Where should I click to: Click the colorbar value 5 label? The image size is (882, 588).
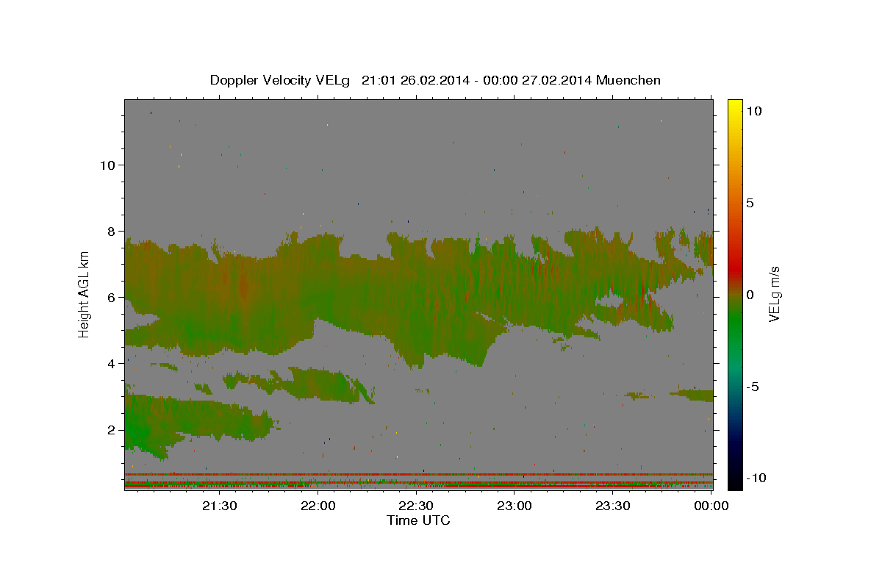(x=750, y=203)
